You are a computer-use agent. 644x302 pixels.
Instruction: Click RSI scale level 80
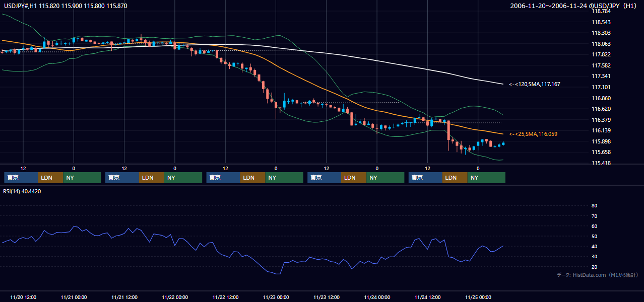(594, 206)
